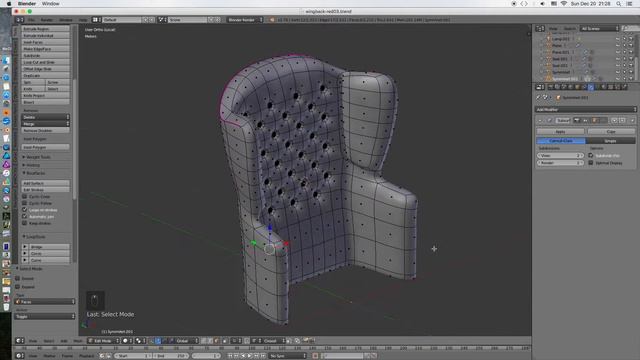This screenshot has height=360, width=640.
Task: Open the All Scenes outliner dropdown
Action: click(599, 29)
